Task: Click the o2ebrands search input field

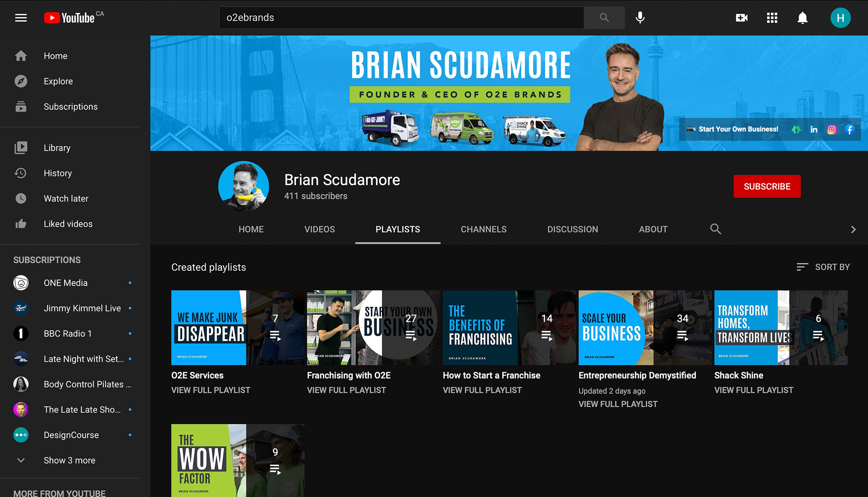Action: (401, 18)
